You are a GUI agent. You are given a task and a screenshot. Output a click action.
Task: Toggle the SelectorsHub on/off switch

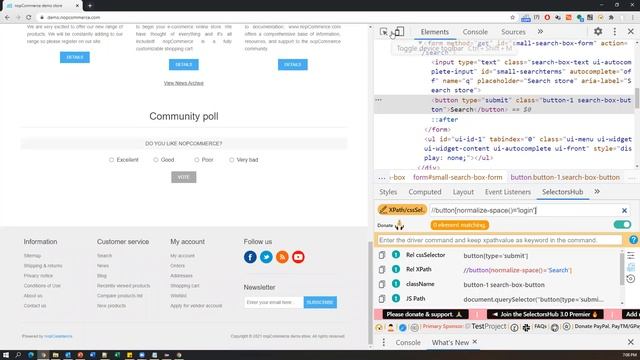click(x=622, y=224)
